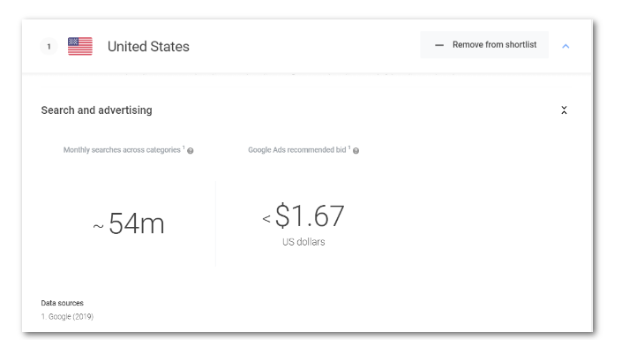Click footnote superscript after recommended bid label
Screen dimensions: 644x340
tap(349, 147)
